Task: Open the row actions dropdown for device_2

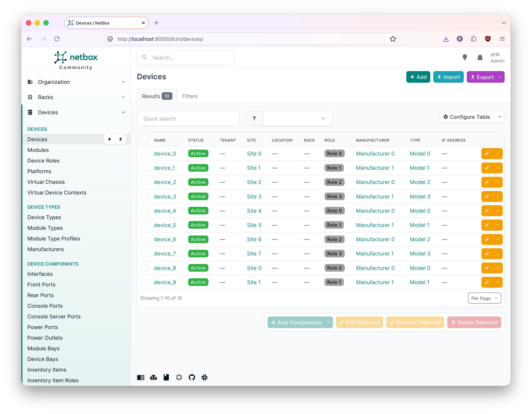Action: tap(498, 182)
